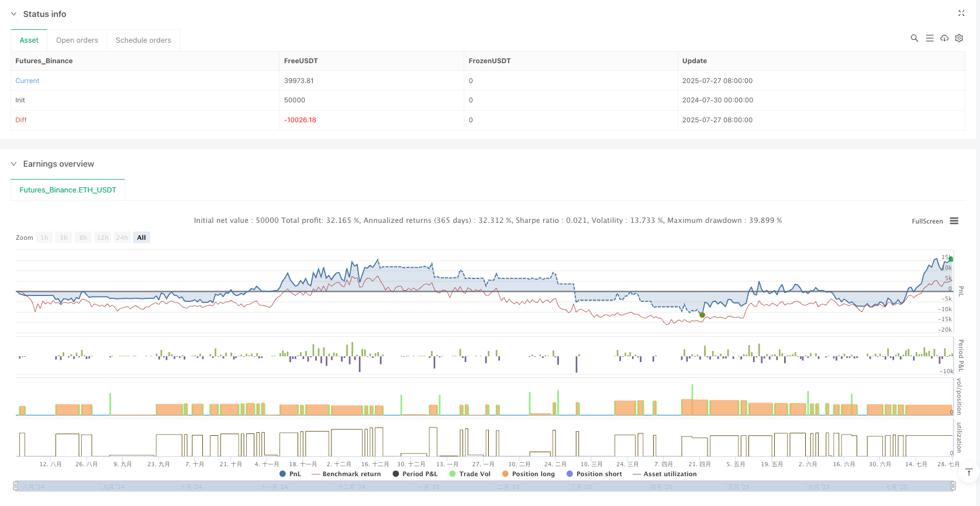The height and width of the screenshot is (506, 980).
Task: Toggle Benchmark return series visibility
Action: point(346,474)
